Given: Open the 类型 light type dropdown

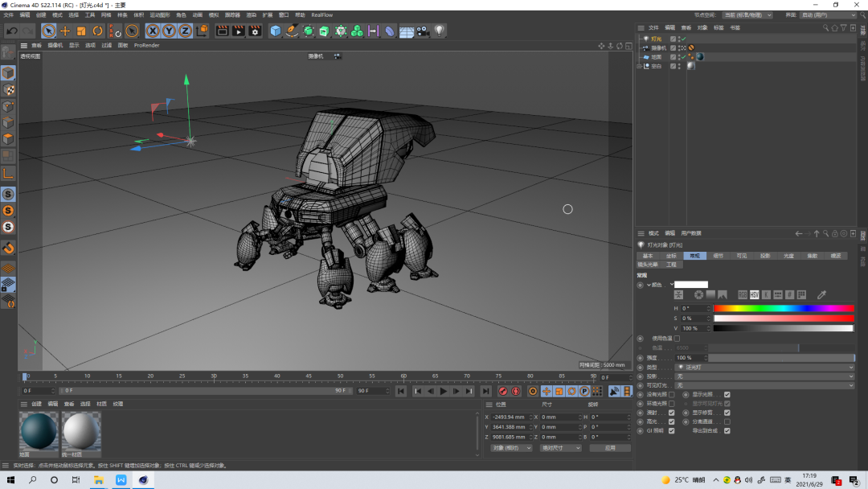Looking at the screenshot, I should pos(765,368).
